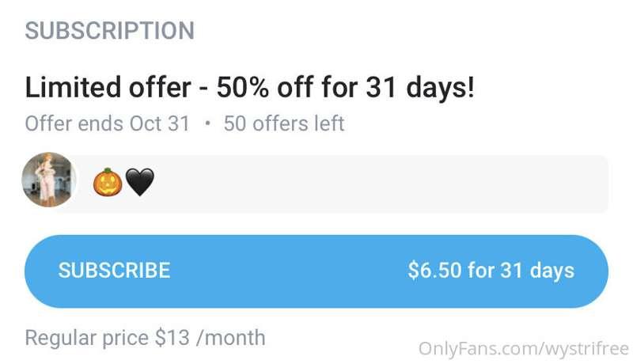
Task: Tap the $6.50 for 31 days price label
Action: click(x=491, y=271)
